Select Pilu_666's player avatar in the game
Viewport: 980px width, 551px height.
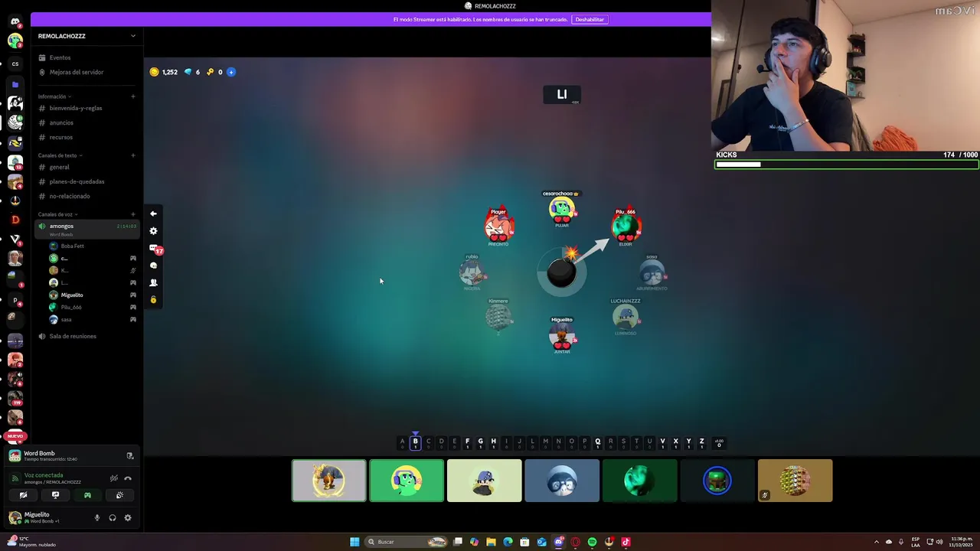(626, 226)
